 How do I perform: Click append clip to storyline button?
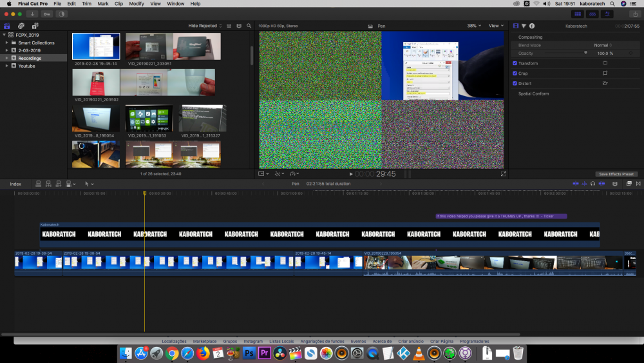click(59, 184)
